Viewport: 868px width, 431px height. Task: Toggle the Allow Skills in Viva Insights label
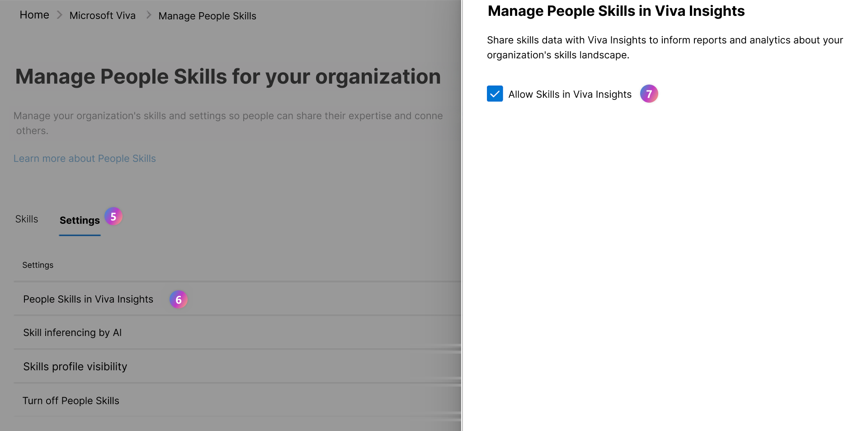click(x=569, y=94)
